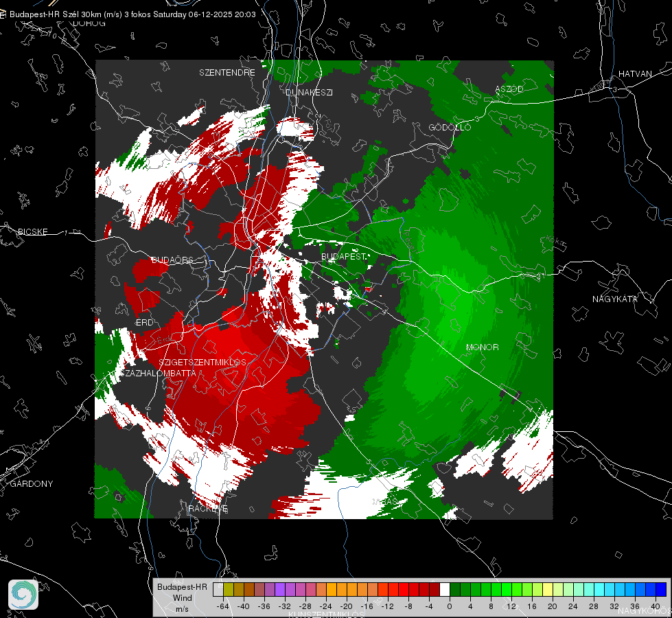Image resolution: width=672 pixels, height=618 pixels.
Task: Click the -16 legend value
Action: tap(367, 606)
